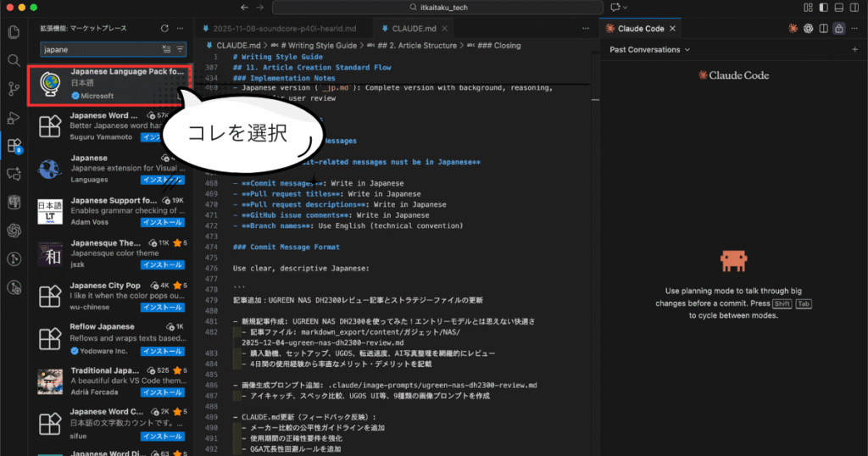Open the Japanesque Theme extension thumbnail

click(x=50, y=254)
